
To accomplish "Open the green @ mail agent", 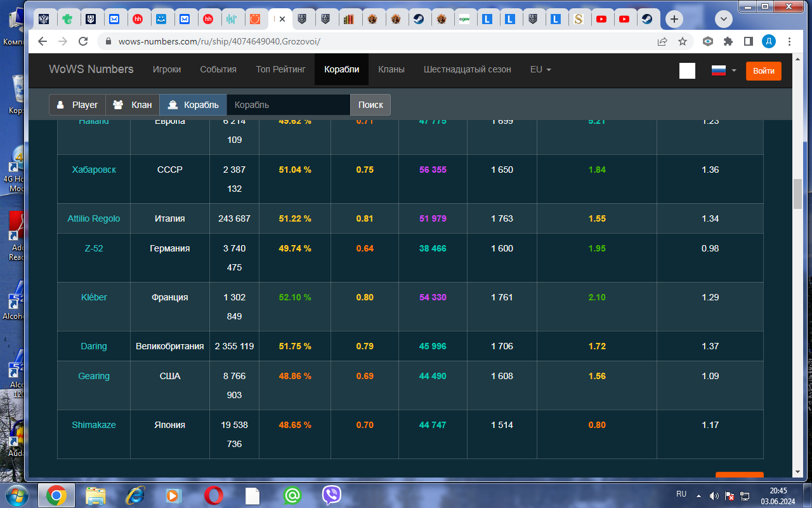I will tap(292, 495).
